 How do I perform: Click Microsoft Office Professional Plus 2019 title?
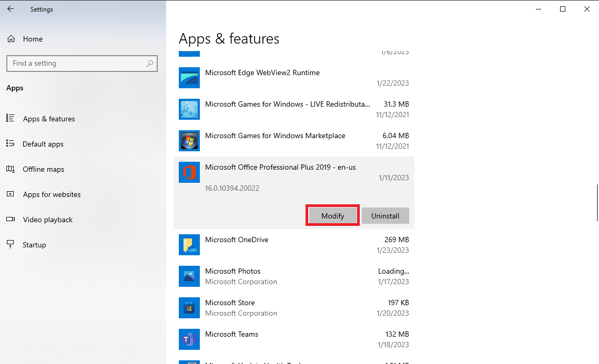pyautogui.click(x=280, y=167)
